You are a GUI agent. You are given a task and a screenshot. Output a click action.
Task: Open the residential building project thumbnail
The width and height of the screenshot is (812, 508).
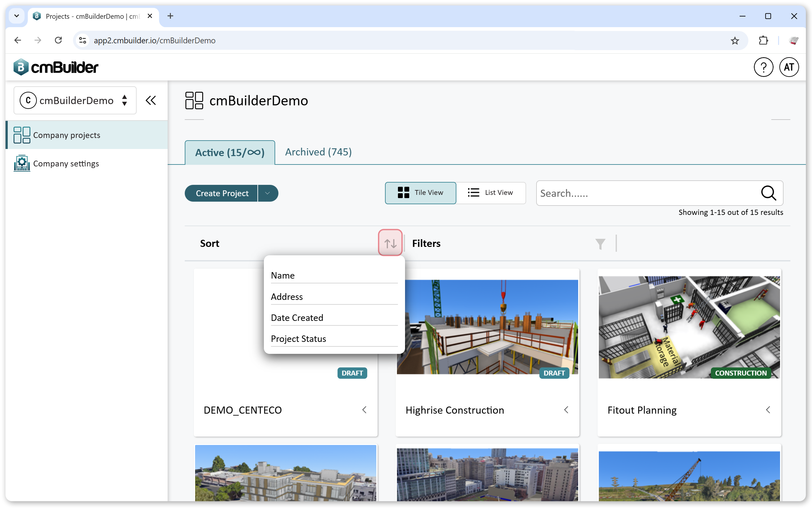(x=286, y=473)
